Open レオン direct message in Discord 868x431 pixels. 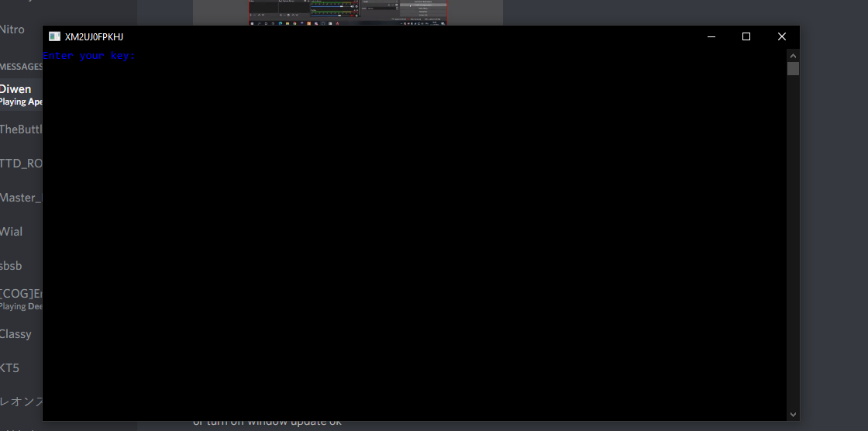click(x=21, y=402)
